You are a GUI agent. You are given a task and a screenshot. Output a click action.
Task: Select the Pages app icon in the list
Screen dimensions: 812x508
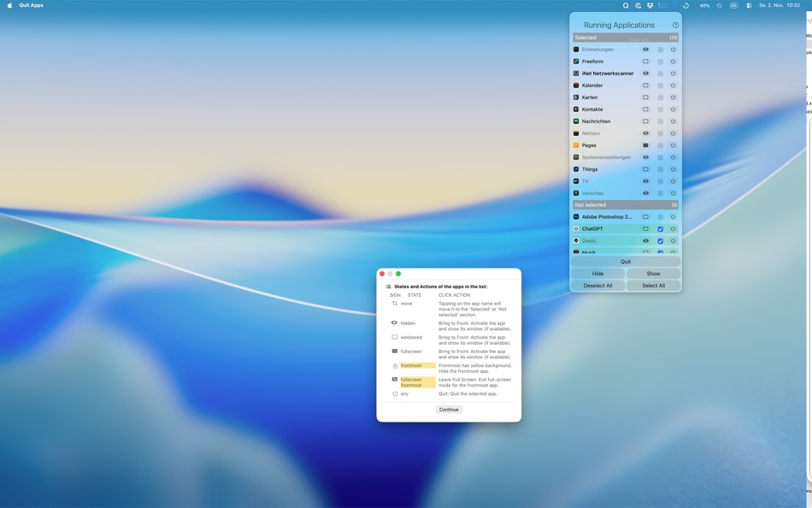tap(575, 145)
